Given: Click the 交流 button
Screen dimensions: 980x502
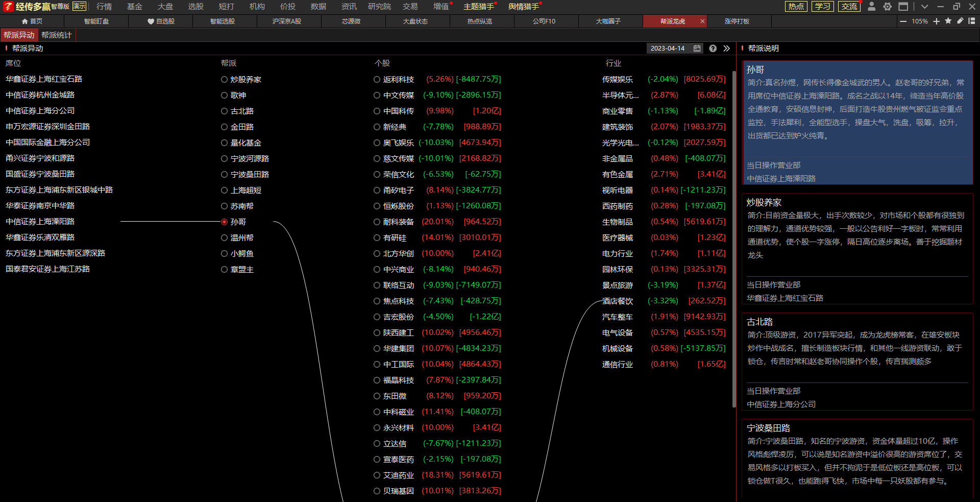Looking at the screenshot, I should pos(849,7).
